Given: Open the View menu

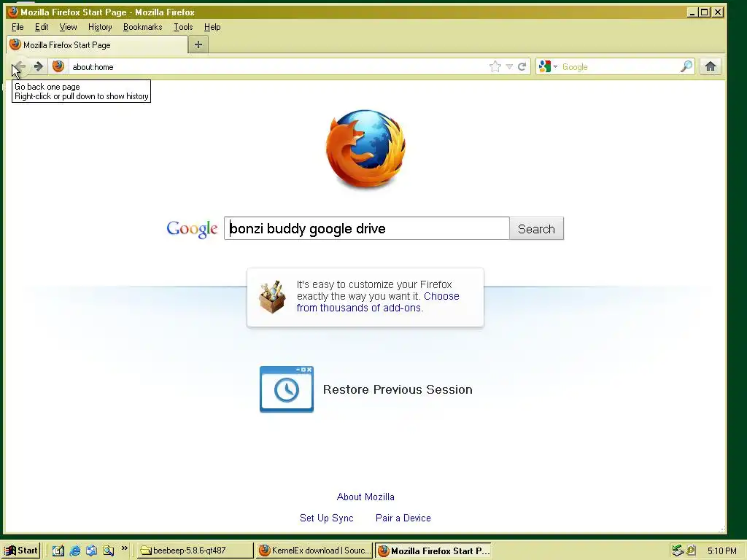Looking at the screenshot, I should point(68,27).
